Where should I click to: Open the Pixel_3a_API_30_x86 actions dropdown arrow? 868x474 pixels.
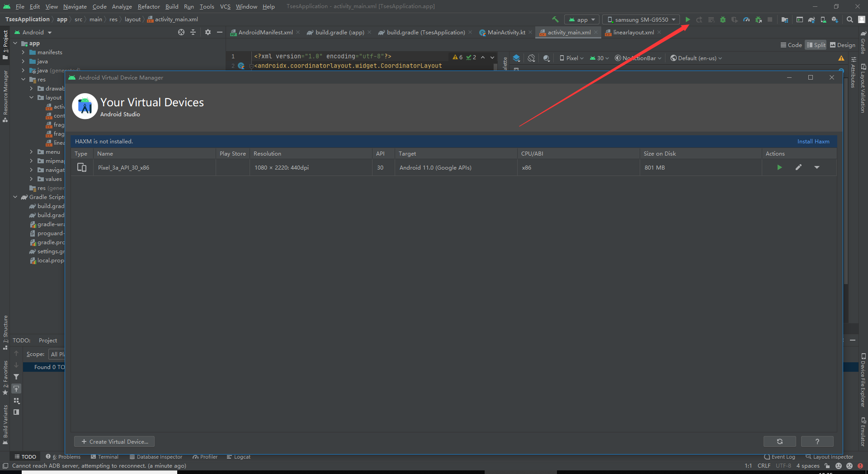(x=817, y=167)
